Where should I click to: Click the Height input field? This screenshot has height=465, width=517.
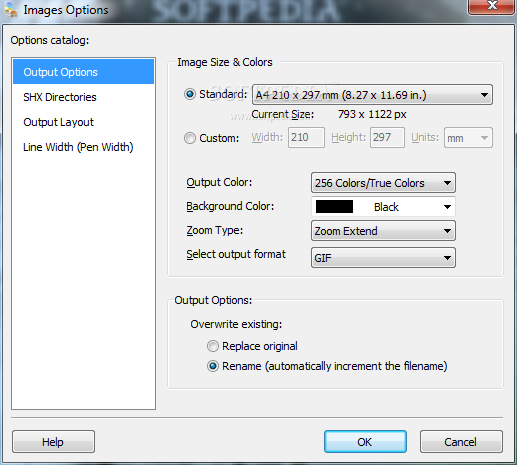coord(387,137)
